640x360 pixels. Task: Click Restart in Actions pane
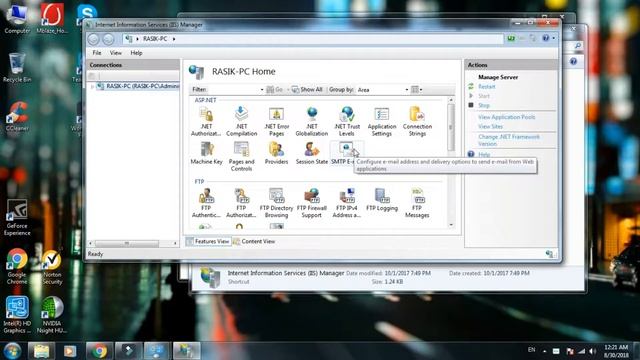tap(487, 87)
